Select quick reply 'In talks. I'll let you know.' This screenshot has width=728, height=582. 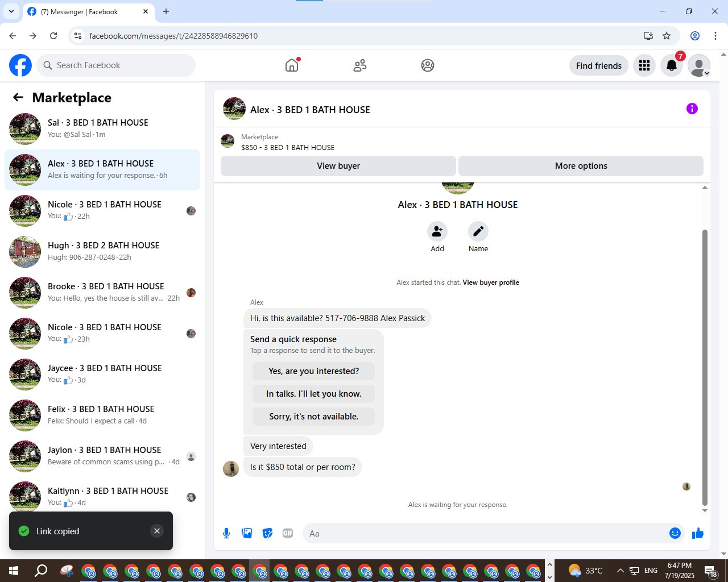coord(313,394)
